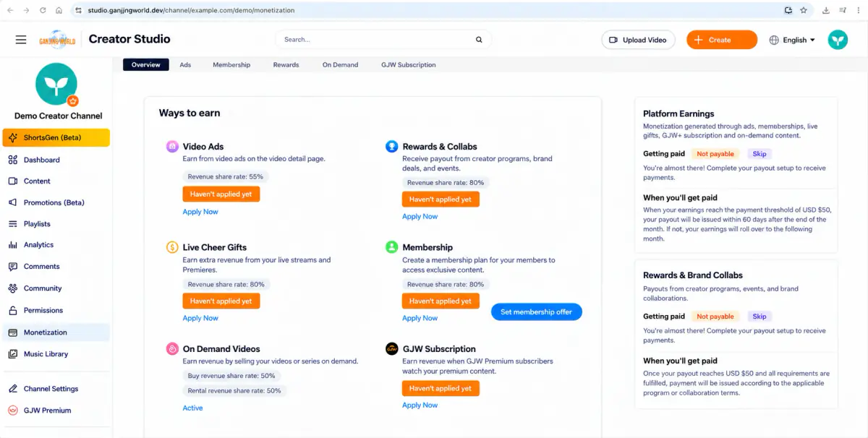Open ShortsGen (Beta) in sidebar
The image size is (868, 438).
[56, 137]
